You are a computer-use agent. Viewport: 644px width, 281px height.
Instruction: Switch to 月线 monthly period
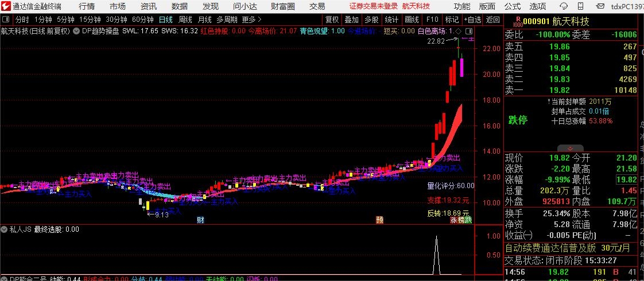pos(204,19)
